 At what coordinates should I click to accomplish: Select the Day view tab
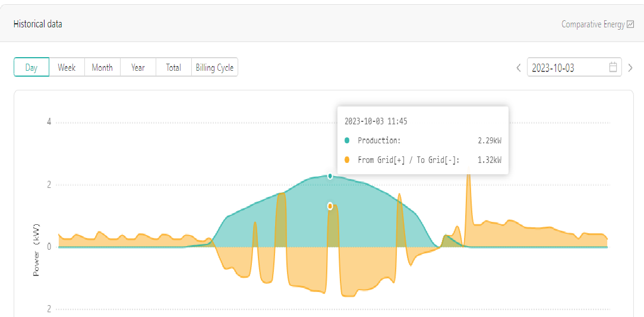pyautogui.click(x=31, y=67)
